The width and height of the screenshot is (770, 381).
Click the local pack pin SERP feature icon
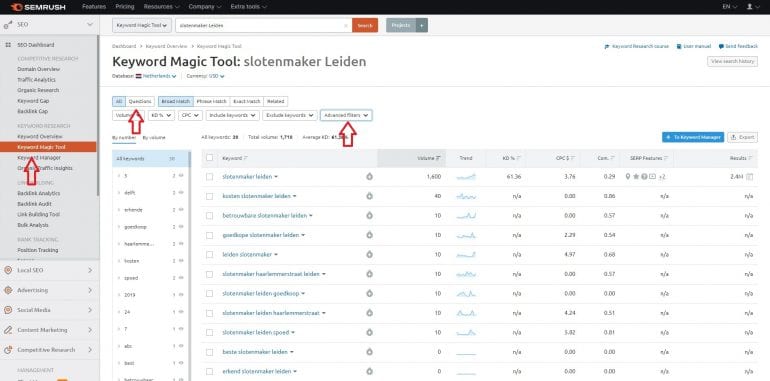[628, 176]
